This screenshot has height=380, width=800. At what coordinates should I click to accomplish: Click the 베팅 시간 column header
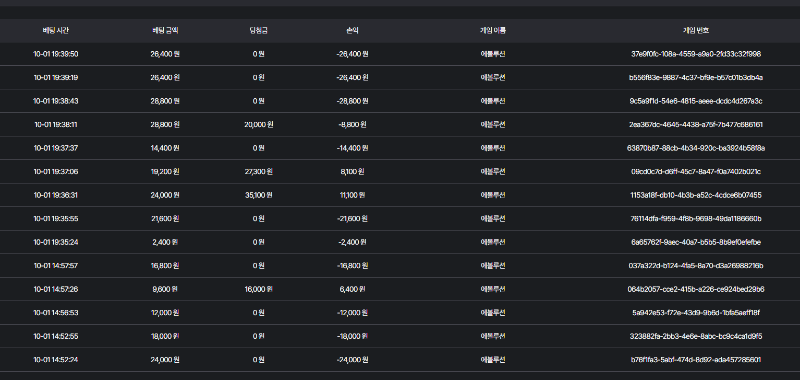pyautogui.click(x=56, y=31)
